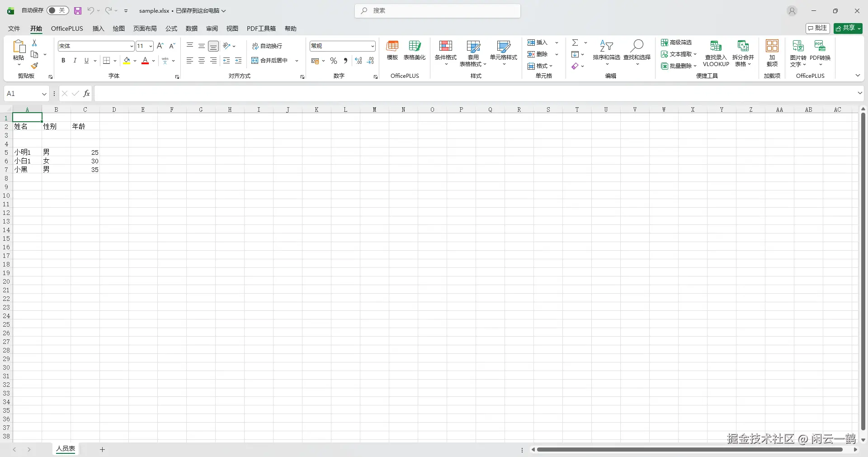Click the 搜索 search box
The height and width of the screenshot is (457, 868).
tap(438, 11)
